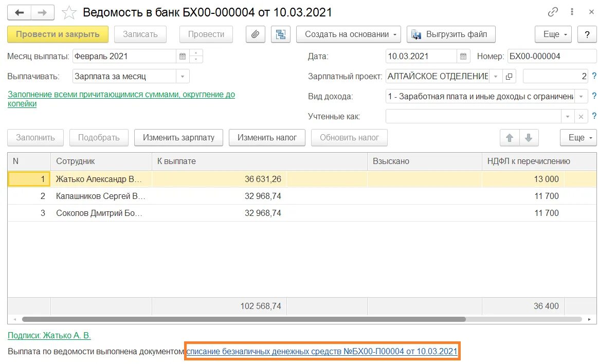Click the paperclip attached files icon

255,34
